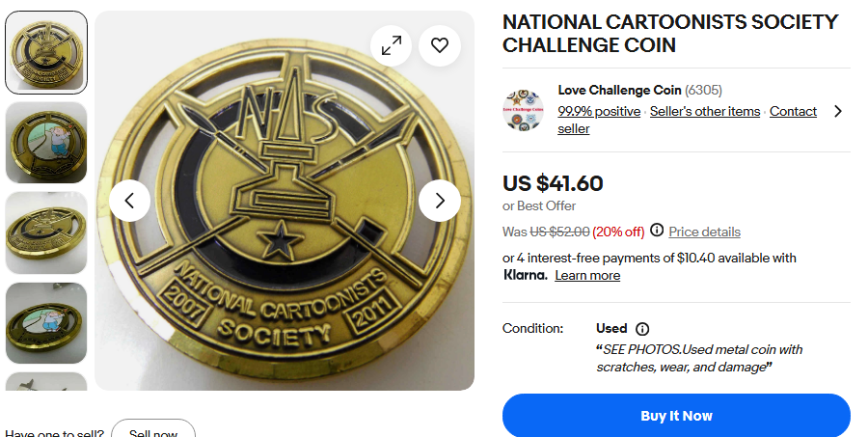The width and height of the screenshot is (868, 437).
Task: Select the third angled coin thumbnail
Action: pos(46,232)
